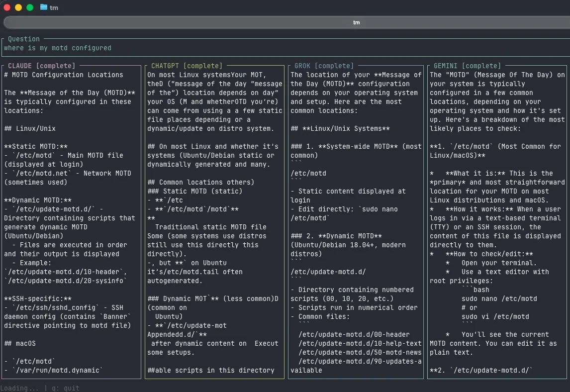Click '## **Linux/Unix Systems**' in Grok panel
Screen dimensions: 570x392
click(x=340, y=129)
